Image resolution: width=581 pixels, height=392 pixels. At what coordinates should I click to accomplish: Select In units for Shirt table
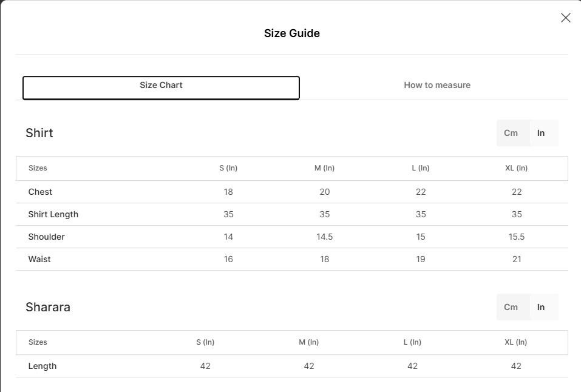(x=541, y=133)
